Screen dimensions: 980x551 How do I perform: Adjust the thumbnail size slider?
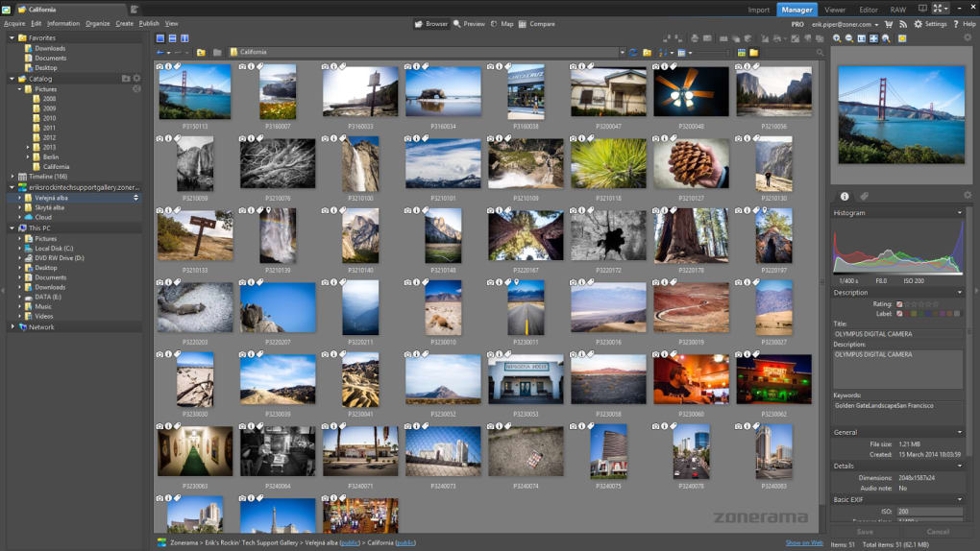coord(714,53)
